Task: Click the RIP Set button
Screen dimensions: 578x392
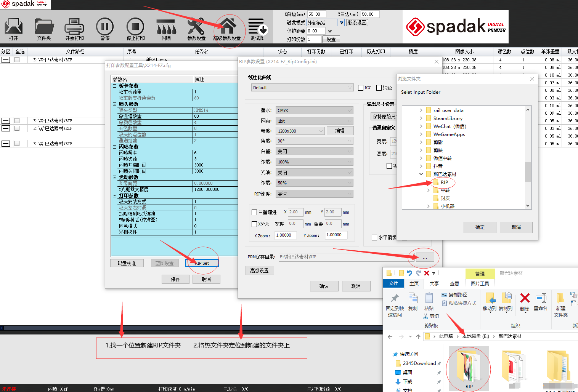Action: [202, 263]
